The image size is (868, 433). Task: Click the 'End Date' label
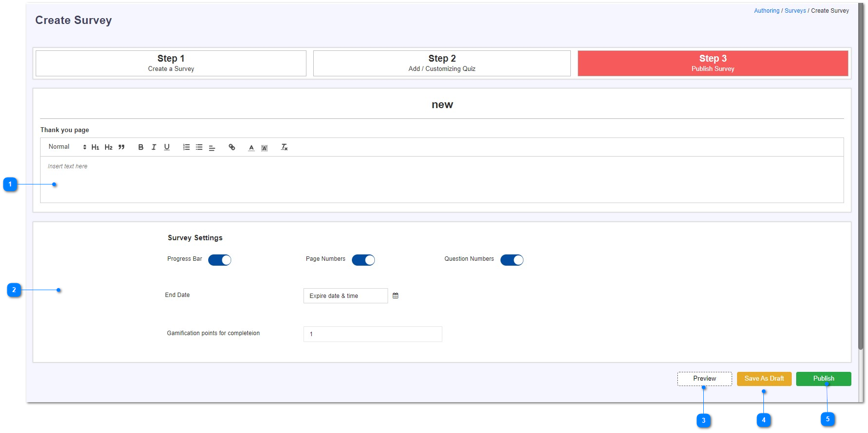coord(177,295)
